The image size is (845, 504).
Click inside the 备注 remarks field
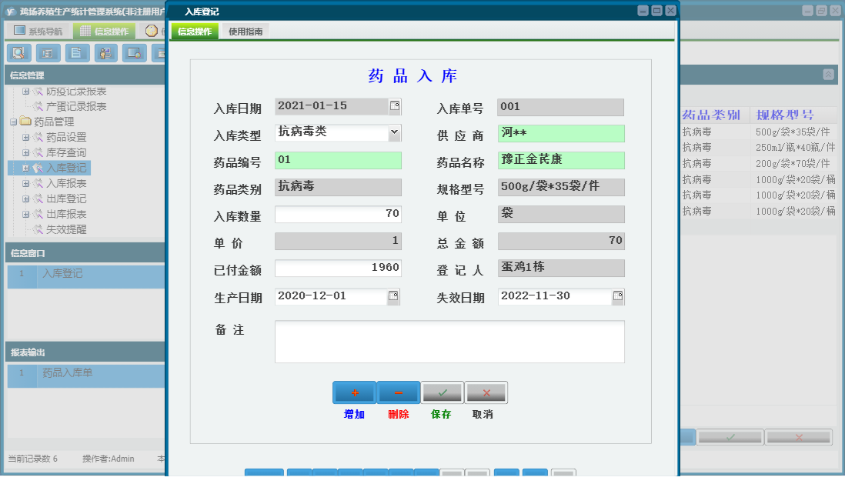point(449,341)
